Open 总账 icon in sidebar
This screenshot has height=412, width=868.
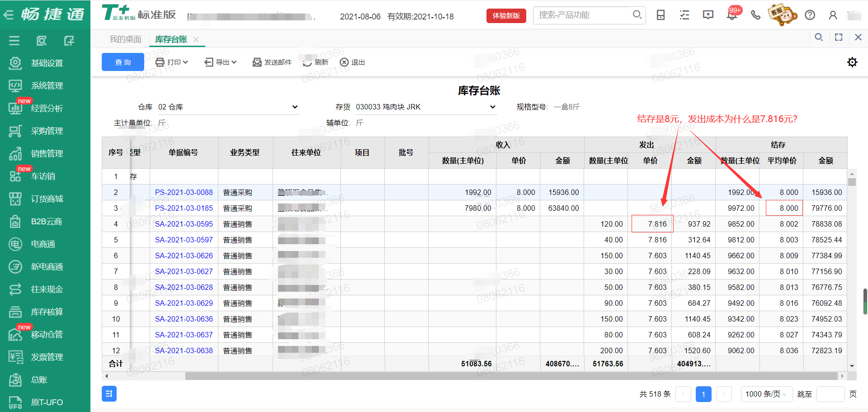(15, 379)
